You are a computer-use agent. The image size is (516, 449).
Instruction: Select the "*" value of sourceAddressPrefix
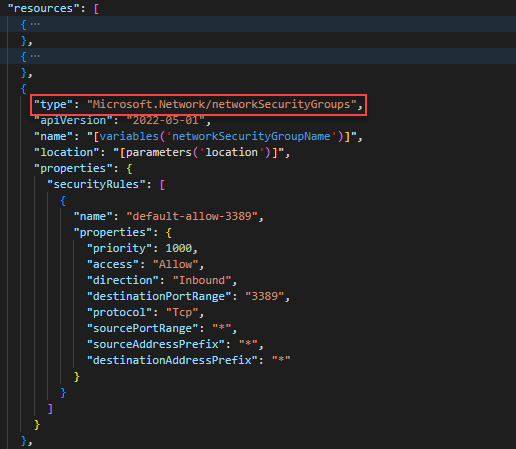coord(248,344)
